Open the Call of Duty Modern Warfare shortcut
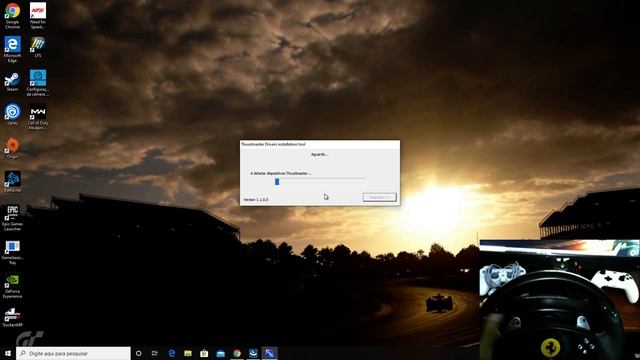640x360 pixels. [38, 117]
